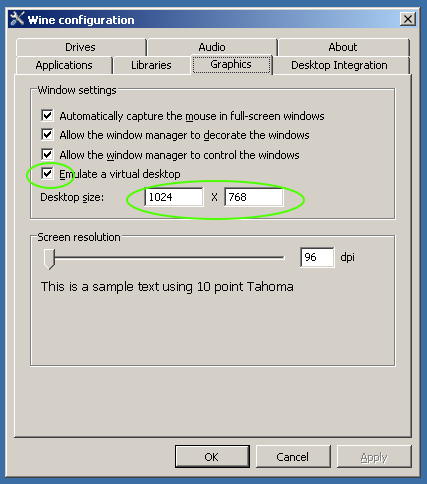
Task: Toggle window manager control the windows
Action: coord(47,154)
